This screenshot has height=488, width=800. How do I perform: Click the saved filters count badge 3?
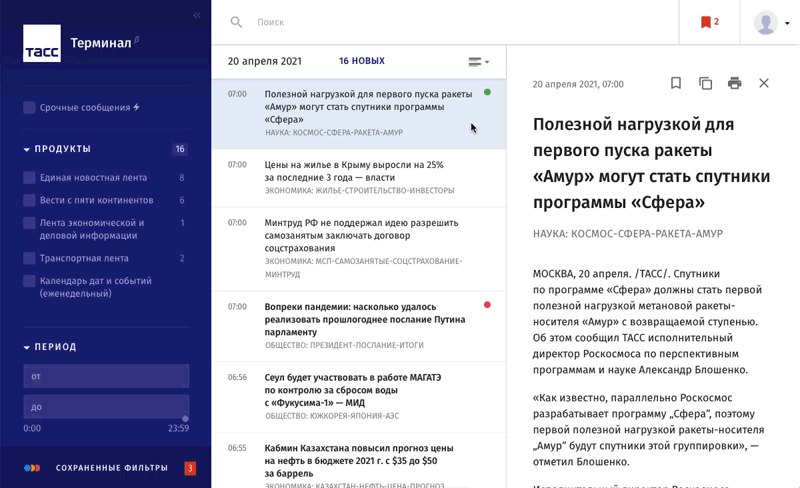(x=190, y=468)
